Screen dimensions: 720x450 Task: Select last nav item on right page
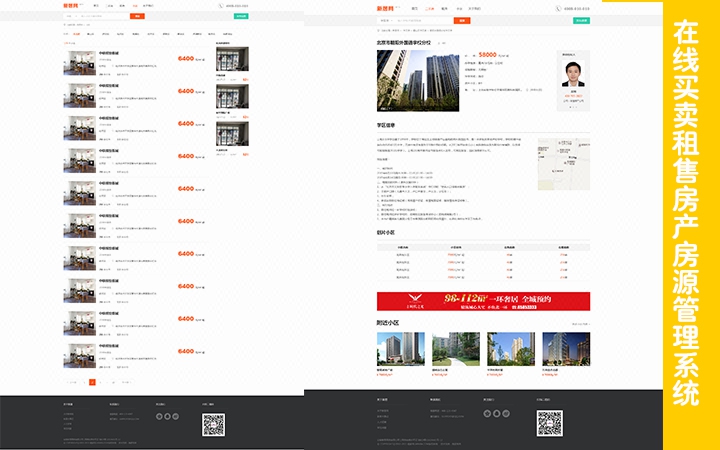pyautogui.click(x=474, y=9)
